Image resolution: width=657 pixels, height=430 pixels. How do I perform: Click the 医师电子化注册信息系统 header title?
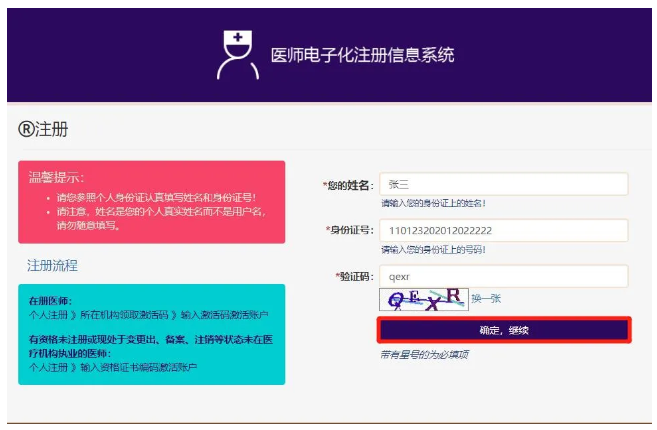(x=362, y=55)
